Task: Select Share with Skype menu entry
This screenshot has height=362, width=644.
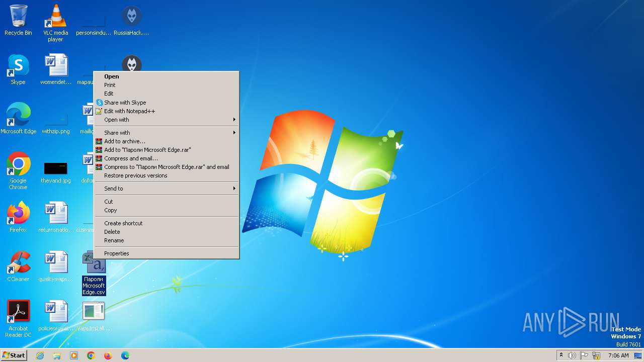Action: (167, 103)
